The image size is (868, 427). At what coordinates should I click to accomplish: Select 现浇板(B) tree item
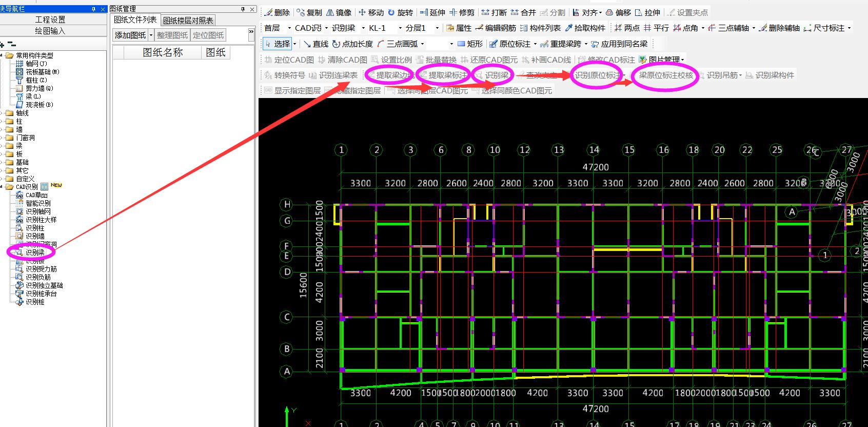click(x=39, y=105)
